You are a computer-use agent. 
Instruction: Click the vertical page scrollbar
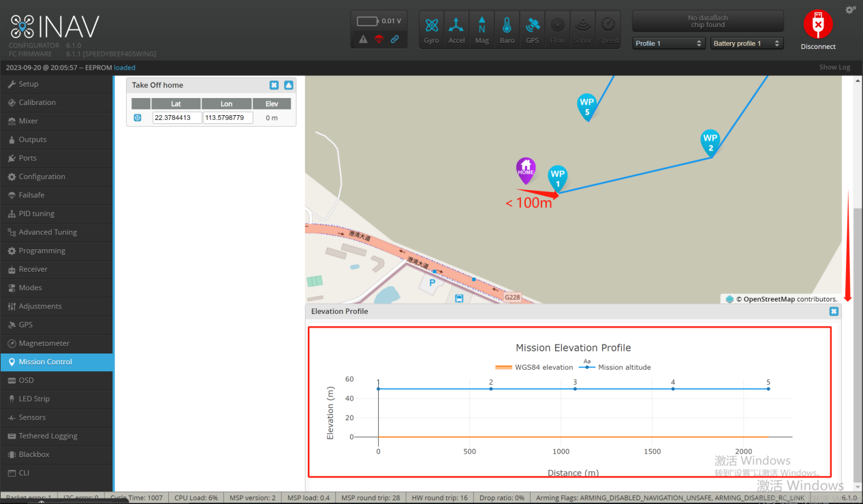click(x=858, y=344)
